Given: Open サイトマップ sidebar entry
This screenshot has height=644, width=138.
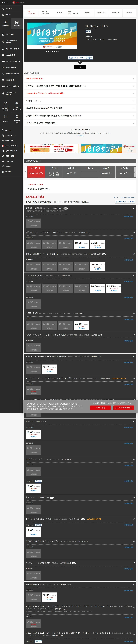Looking at the screenshot, I should tap(8, 161).
